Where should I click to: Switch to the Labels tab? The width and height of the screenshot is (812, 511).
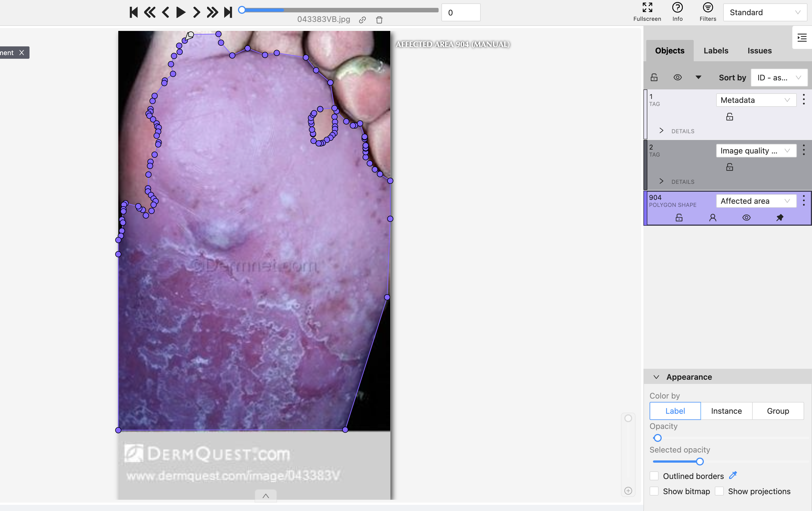[716, 51]
